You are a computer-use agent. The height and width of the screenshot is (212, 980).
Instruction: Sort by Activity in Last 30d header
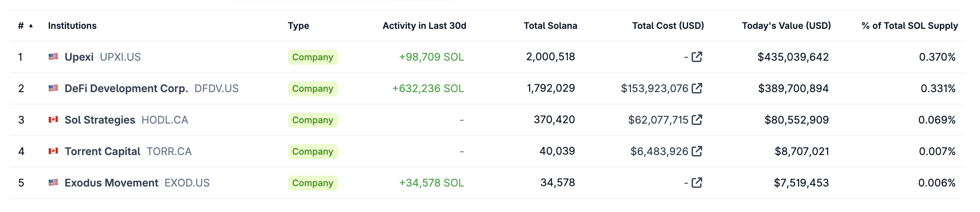point(424,26)
